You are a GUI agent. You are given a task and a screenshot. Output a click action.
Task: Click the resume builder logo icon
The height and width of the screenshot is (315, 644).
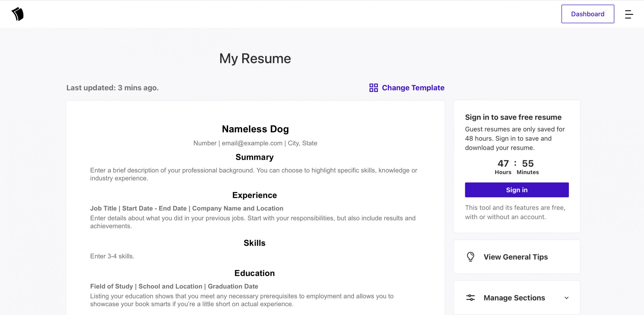tap(18, 14)
